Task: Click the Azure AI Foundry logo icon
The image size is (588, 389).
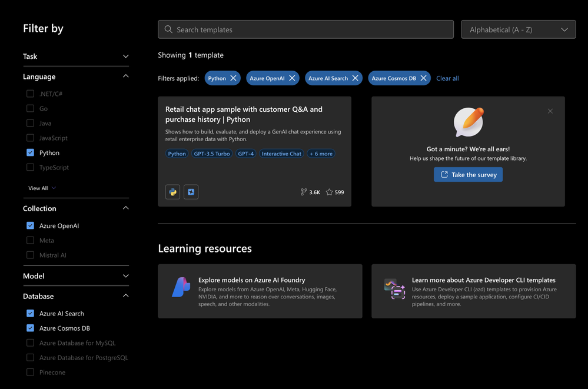Action: click(181, 287)
